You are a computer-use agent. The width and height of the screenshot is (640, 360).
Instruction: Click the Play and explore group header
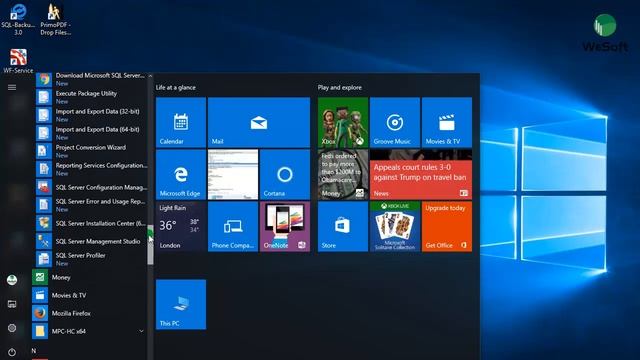coord(340,87)
